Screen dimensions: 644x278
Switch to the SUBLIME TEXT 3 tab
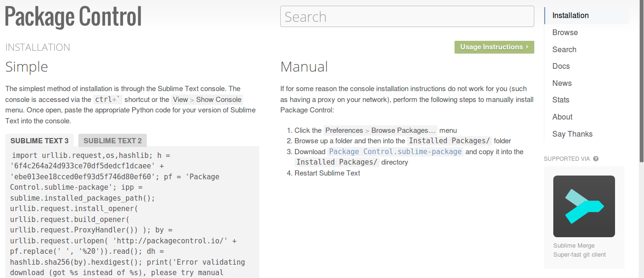[39, 140]
